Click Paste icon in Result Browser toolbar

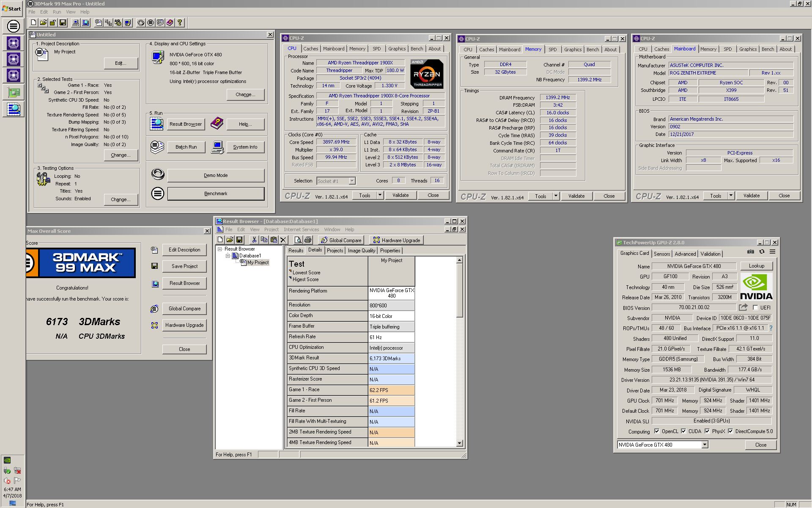point(274,240)
